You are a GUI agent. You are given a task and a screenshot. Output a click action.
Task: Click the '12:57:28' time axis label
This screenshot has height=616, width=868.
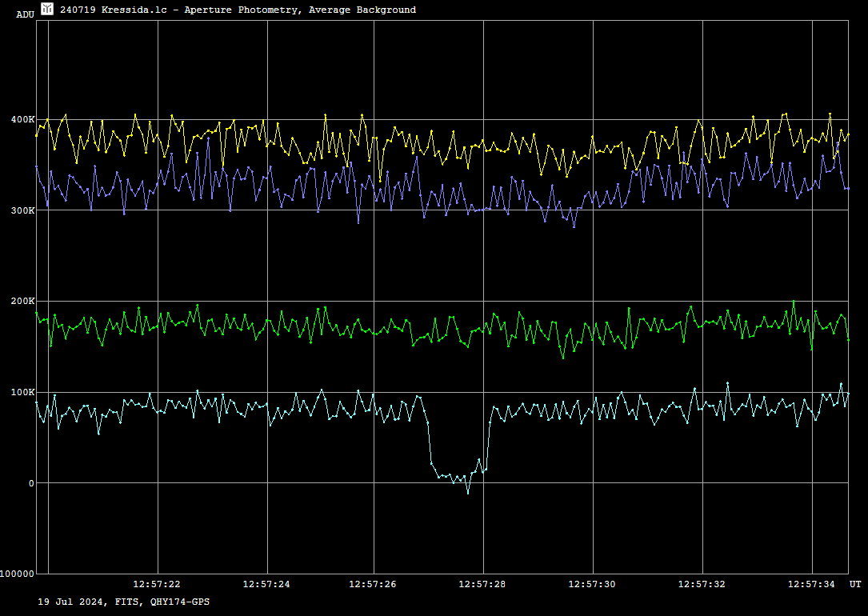[482, 585]
